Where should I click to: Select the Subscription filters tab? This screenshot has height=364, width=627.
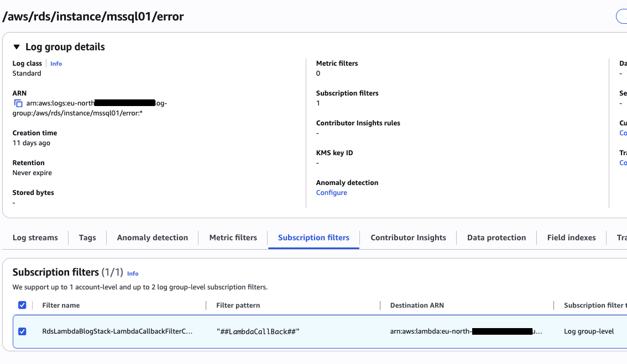[x=313, y=238]
